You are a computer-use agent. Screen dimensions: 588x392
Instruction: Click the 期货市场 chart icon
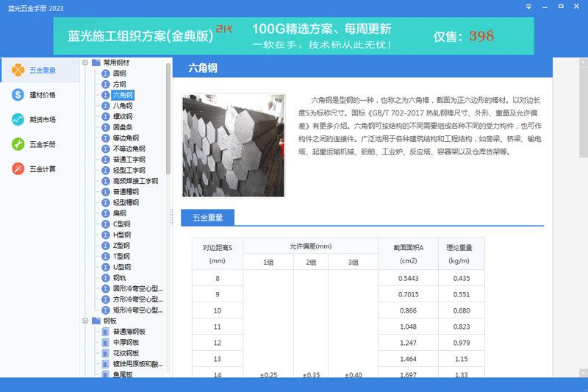coord(18,119)
